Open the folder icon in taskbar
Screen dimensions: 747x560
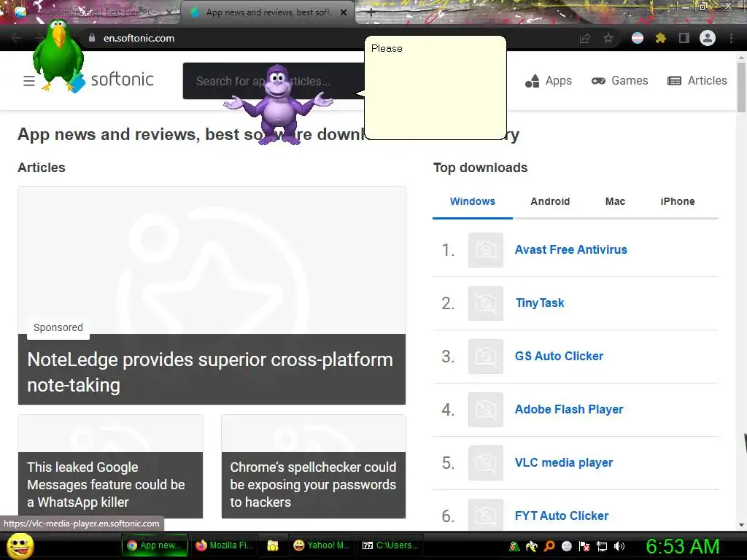273,545
